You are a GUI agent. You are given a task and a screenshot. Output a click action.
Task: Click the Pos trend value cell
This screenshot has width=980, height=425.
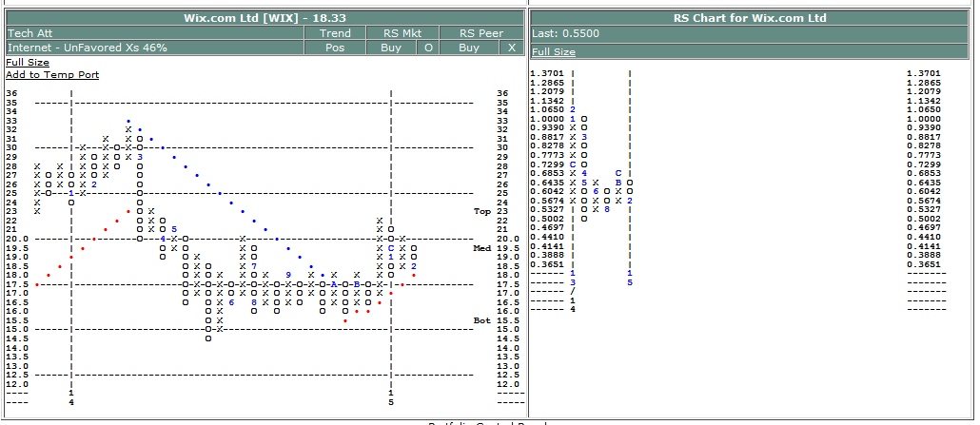tap(335, 48)
